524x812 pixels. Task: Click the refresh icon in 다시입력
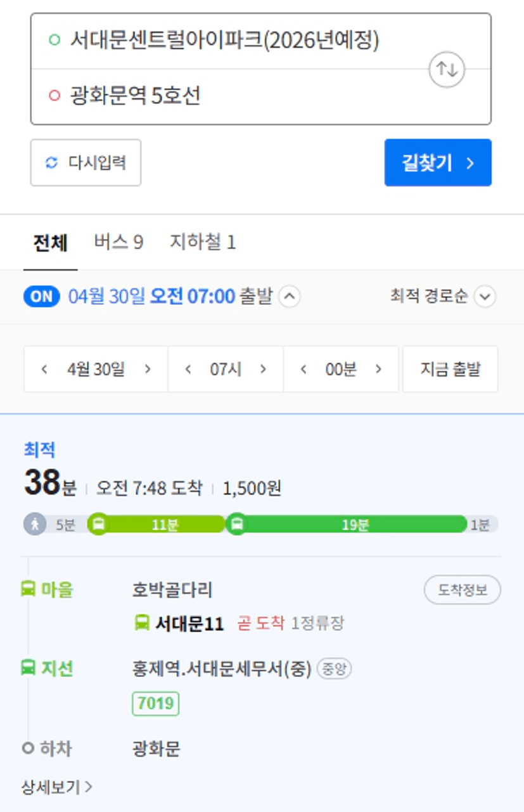(51, 163)
